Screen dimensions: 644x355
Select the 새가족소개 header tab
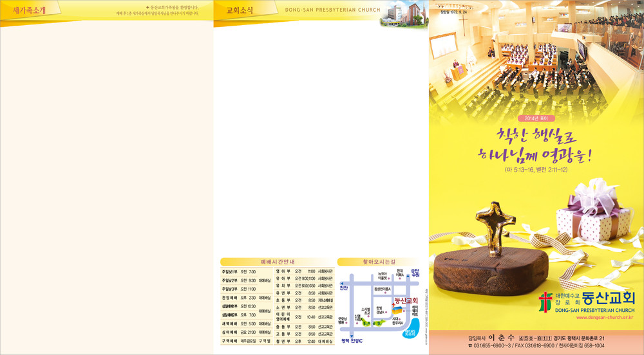pyautogui.click(x=30, y=11)
